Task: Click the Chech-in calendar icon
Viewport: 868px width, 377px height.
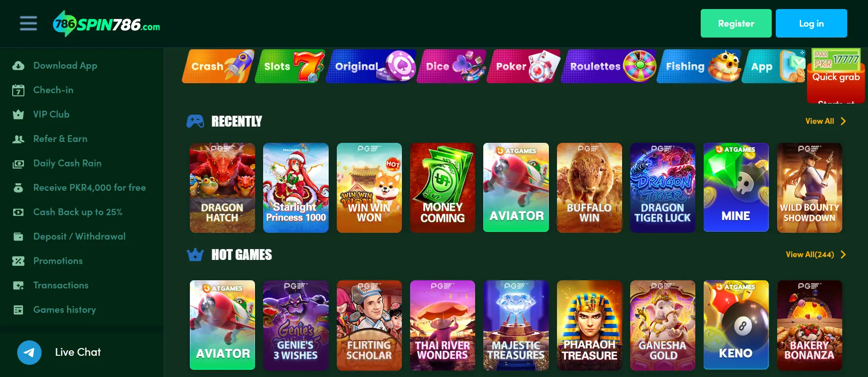Action: [x=19, y=90]
